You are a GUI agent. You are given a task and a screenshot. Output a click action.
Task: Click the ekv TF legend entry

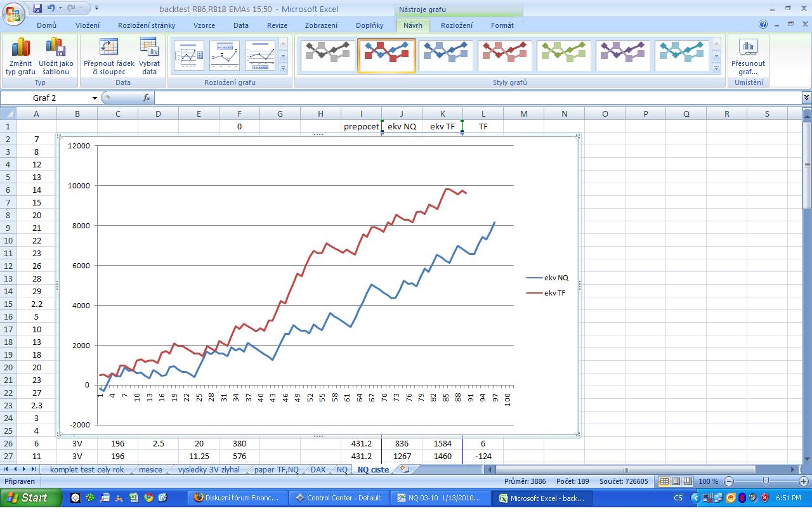pyautogui.click(x=547, y=293)
